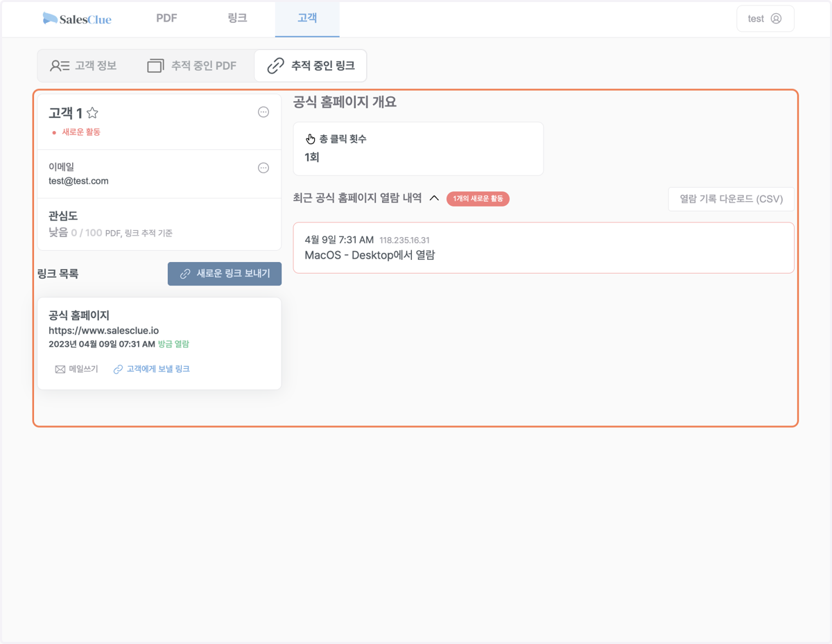Screen dimensions: 832x644
Task: Switch to the 고객 정보 sub-tab
Action: (83, 66)
